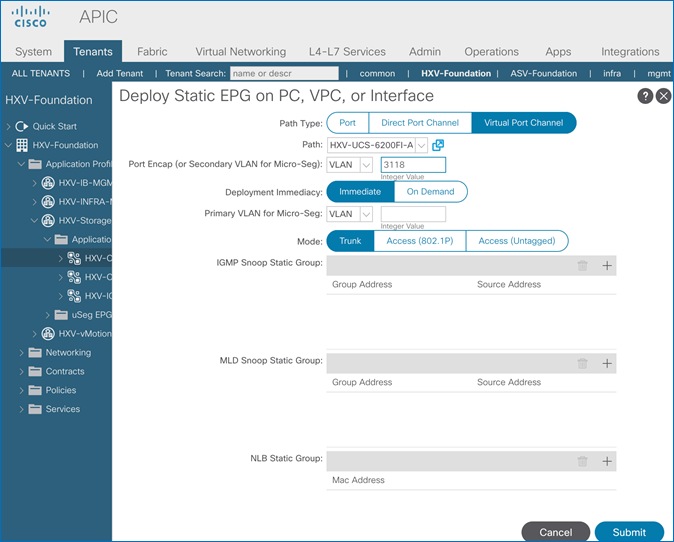Click the Cisco logo
Image resolution: width=674 pixels, height=542 pixels.
point(31,17)
